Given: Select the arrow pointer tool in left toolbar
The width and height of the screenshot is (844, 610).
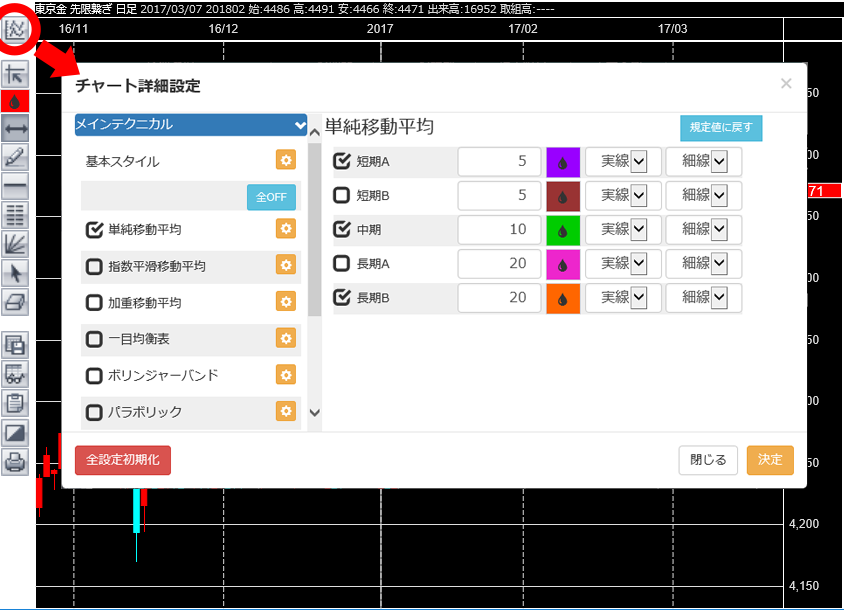Looking at the screenshot, I should coord(15,270).
